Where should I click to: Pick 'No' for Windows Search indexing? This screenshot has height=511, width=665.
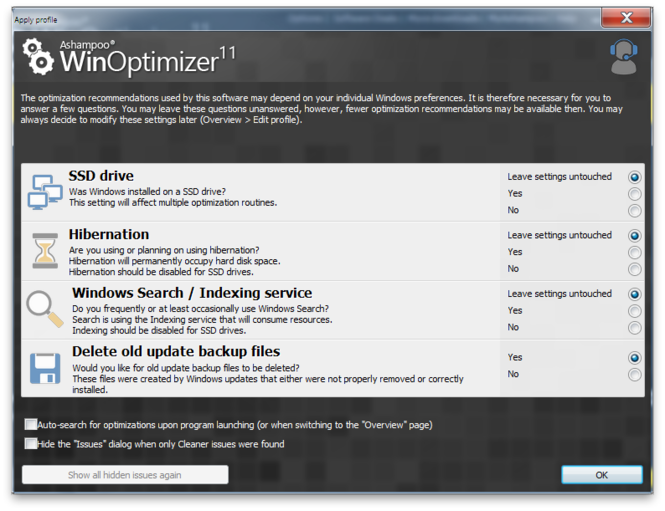[x=634, y=327]
